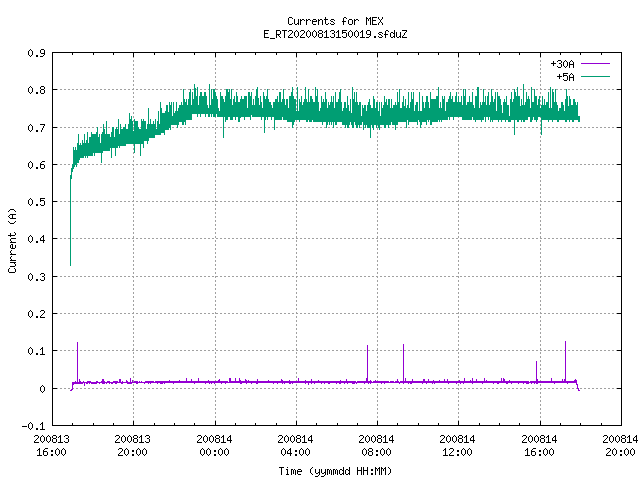This screenshot has height=480, width=640.
Task: Click the purple +30A legend line sample
Action: 596,64
